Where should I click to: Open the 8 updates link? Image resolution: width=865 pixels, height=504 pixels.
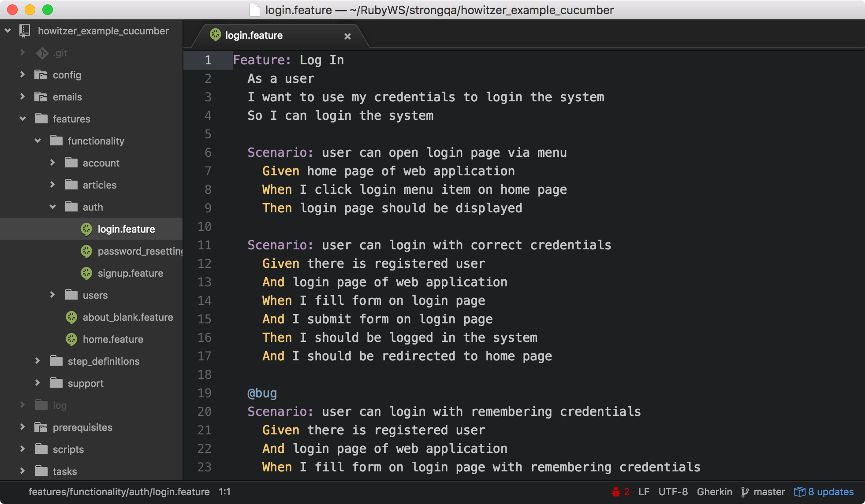coord(831,492)
